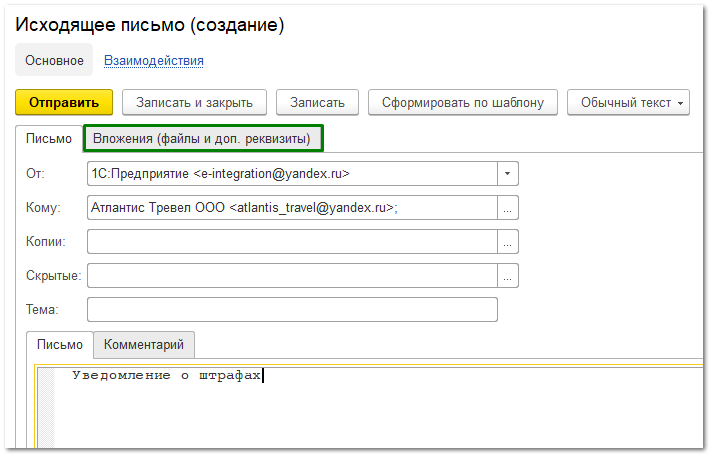Screen dimensions: 712x457
Task: Focus the Скрытые input field
Action: tap(292, 276)
